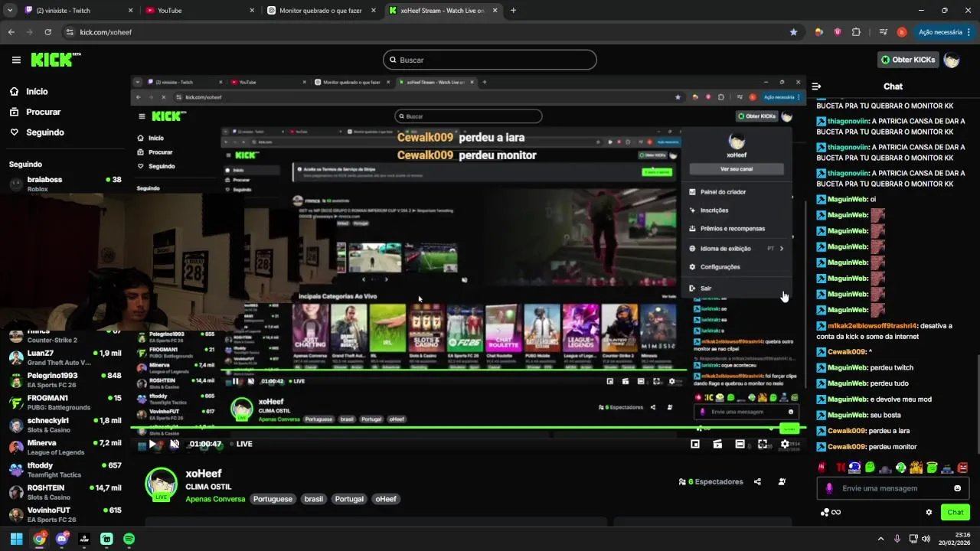Open the clip creation icon in player
Screen dimensions: 980x551
(717, 444)
